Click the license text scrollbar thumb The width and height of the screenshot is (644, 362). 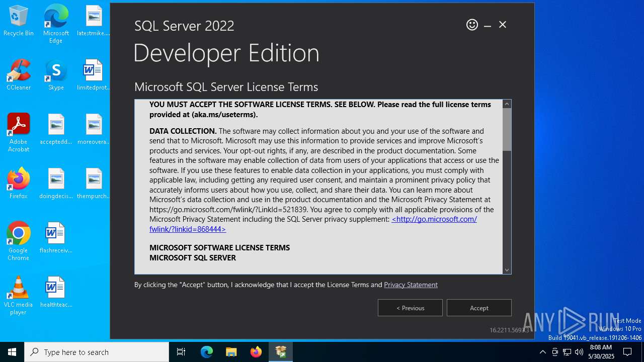pyautogui.click(x=507, y=129)
